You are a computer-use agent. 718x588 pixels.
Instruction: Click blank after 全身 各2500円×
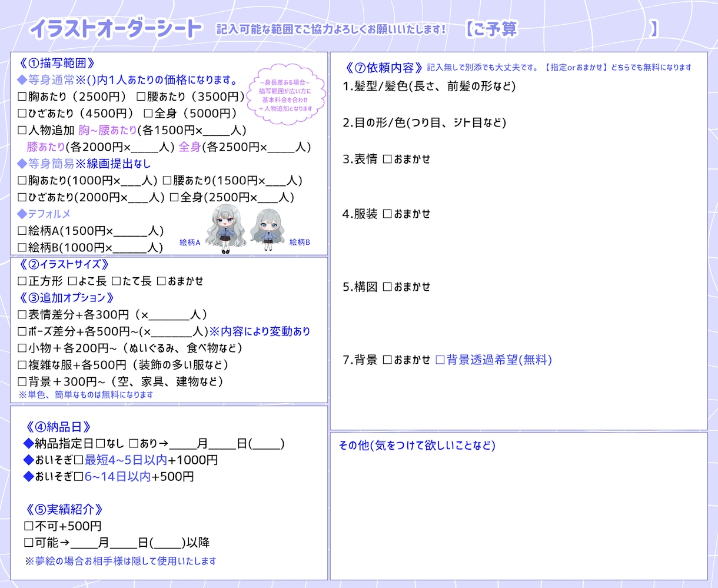[x=280, y=147]
